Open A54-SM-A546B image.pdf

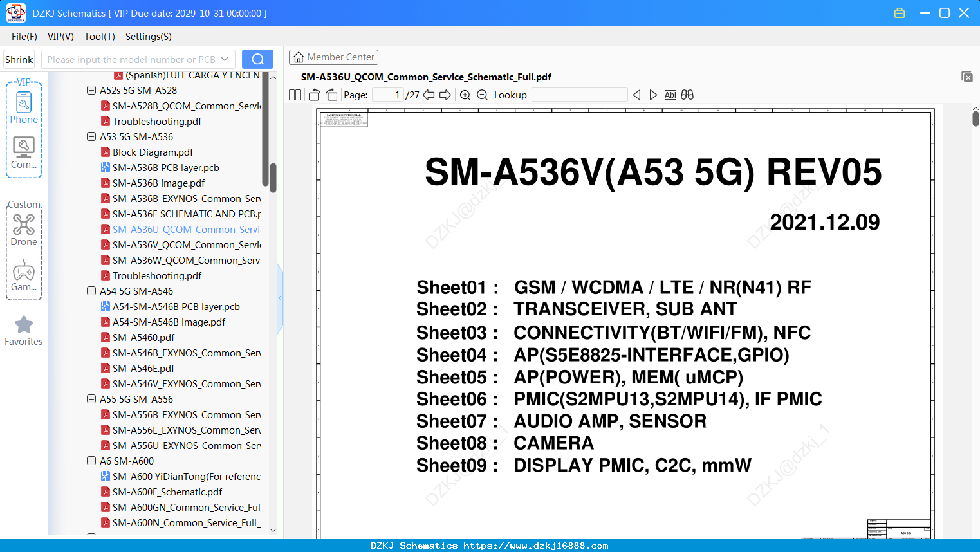(163, 322)
